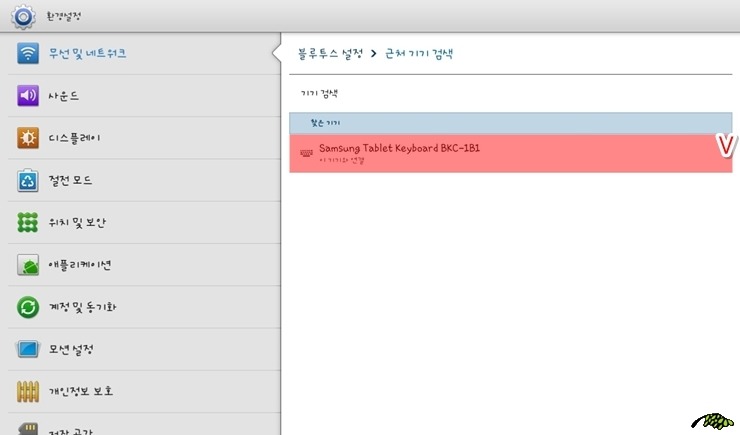This screenshot has width=740, height=435.
Task: Click the 환경설정 title text
Action: click(64, 17)
